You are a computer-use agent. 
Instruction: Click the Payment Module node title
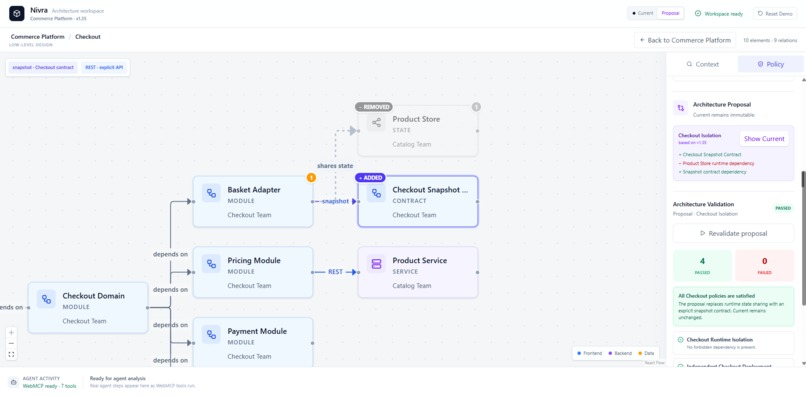[x=257, y=331]
